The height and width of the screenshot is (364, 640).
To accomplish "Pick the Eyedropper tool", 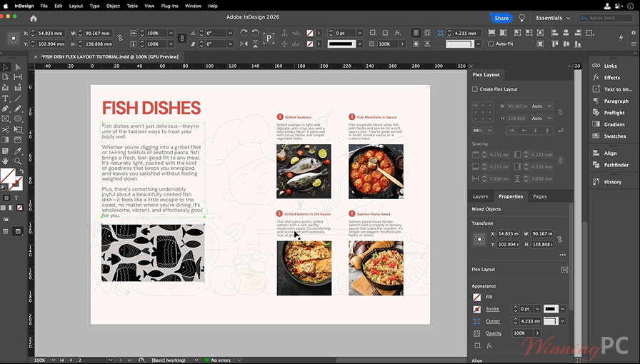I will (x=18, y=151).
